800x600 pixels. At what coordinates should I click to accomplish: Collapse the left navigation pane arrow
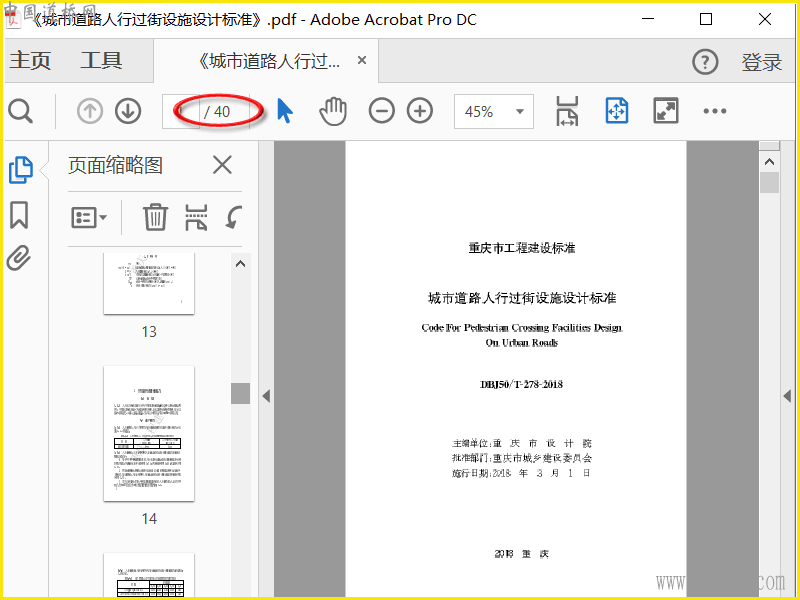point(266,396)
